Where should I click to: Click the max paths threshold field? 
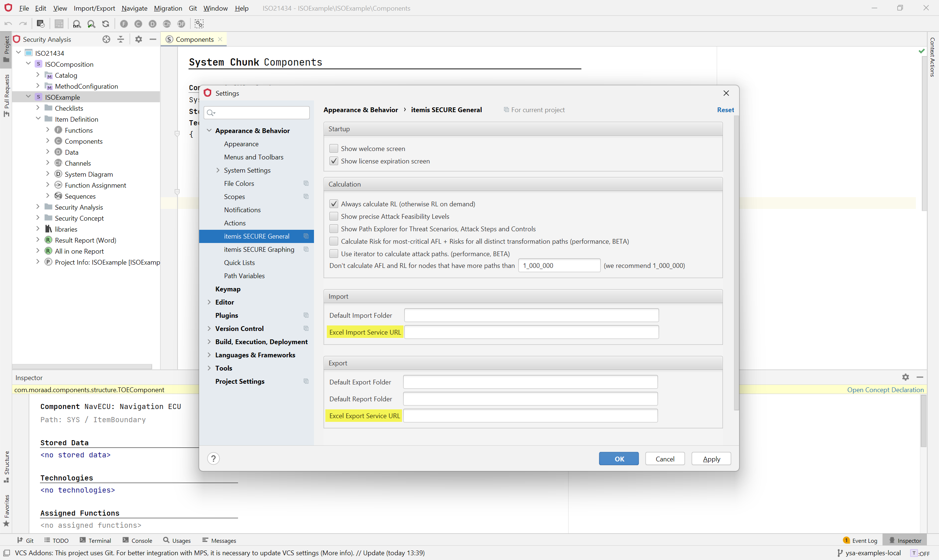pos(559,265)
